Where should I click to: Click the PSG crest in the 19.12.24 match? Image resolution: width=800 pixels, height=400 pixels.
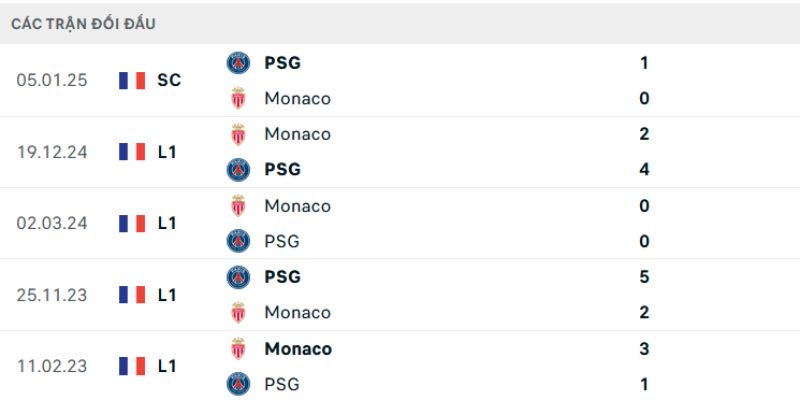[x=238, y=169]
